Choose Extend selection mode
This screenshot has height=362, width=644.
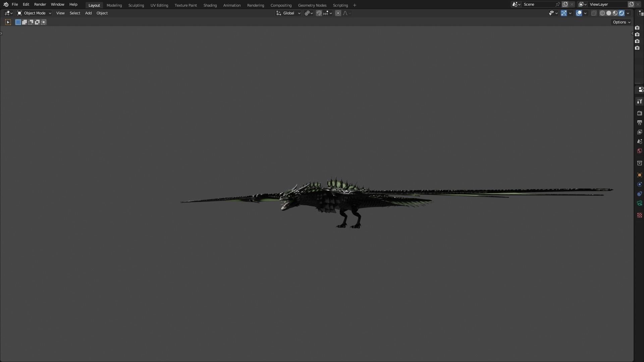pos(24,22)
